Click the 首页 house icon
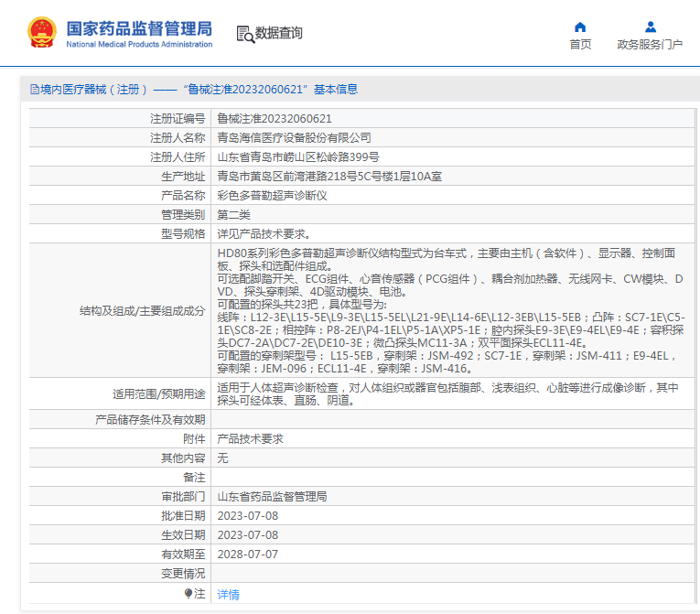 pos(580,27)
